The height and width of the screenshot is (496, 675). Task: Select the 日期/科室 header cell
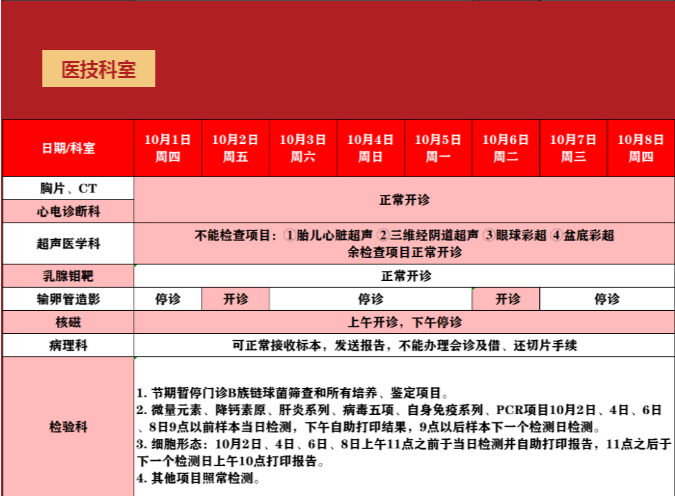point(68,148)
